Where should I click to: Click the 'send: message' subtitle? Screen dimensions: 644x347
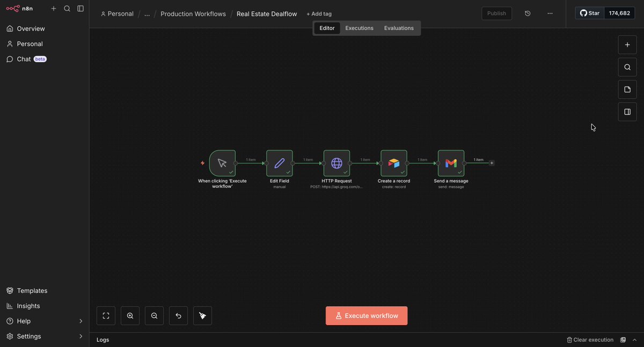[451, 187]
